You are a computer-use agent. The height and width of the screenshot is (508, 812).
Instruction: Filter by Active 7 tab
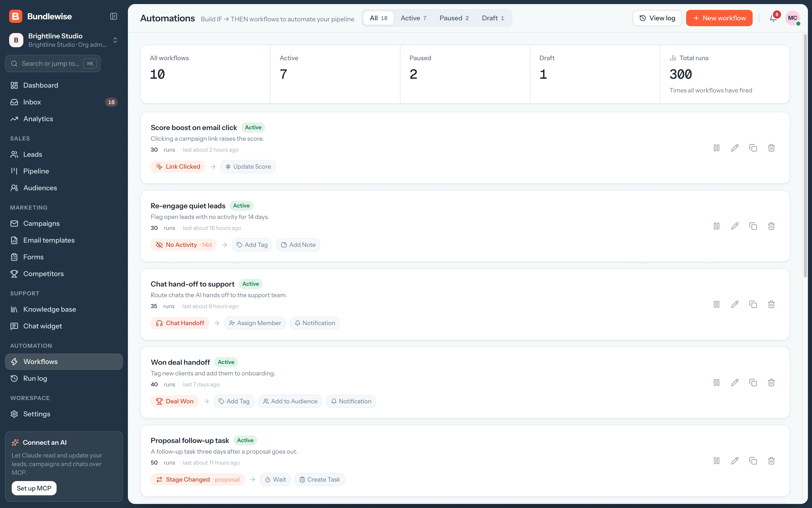pyautogui.click(x=413, y=18)
